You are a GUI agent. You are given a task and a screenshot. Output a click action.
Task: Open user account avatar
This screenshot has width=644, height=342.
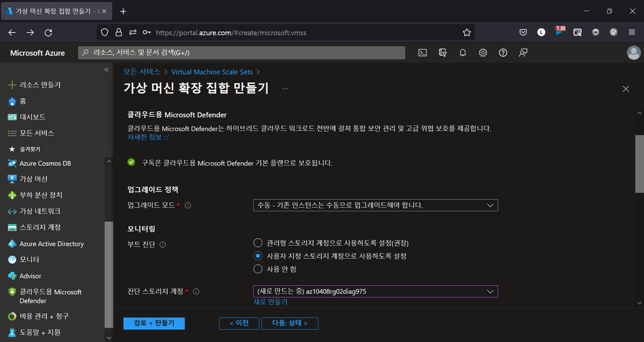[633, 53]
